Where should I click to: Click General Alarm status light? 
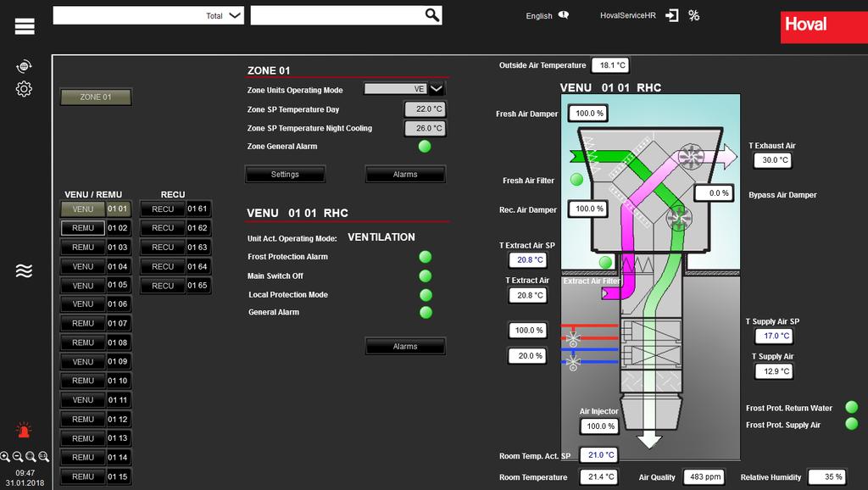point(426,312)
